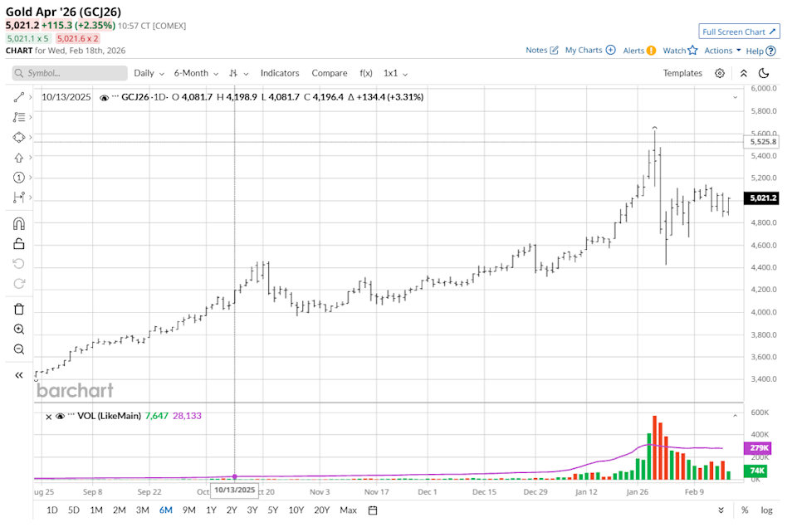Click the Symbol search input field
Screen dimensions: 797x532
click(x=68, y=73)
